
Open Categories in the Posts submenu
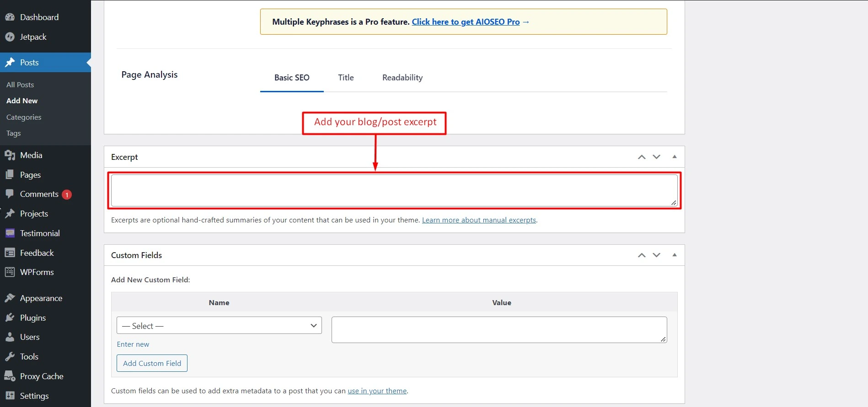coord(24,117)
